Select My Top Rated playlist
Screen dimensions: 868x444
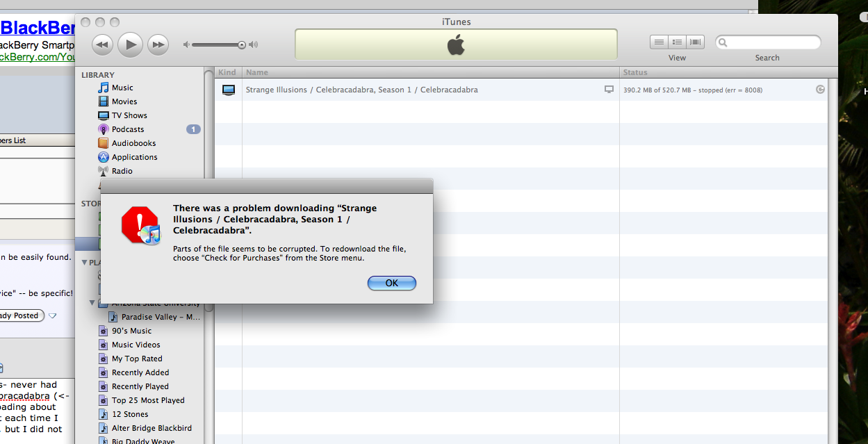137,359
